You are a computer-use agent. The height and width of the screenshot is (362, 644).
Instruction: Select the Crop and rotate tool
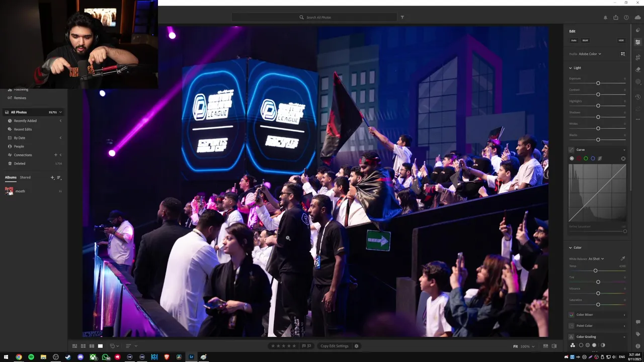(638, 57)
